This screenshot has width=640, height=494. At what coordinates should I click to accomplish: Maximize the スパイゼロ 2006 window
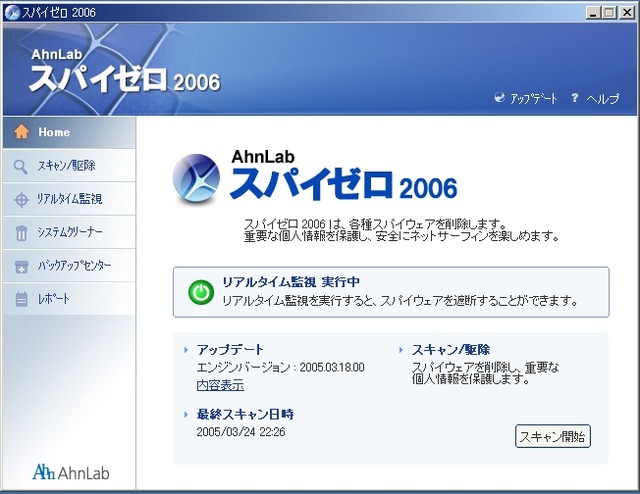[x=609, y=13]
